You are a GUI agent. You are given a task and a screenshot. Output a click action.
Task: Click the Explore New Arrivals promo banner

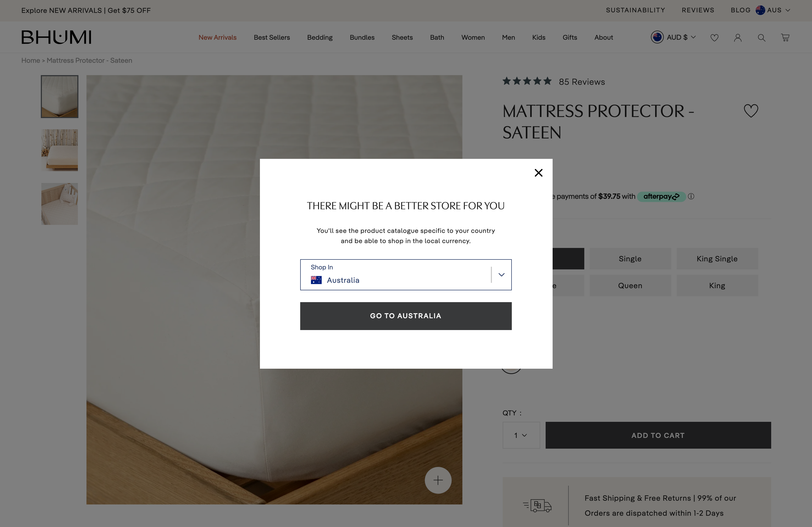tap(86, 10)
